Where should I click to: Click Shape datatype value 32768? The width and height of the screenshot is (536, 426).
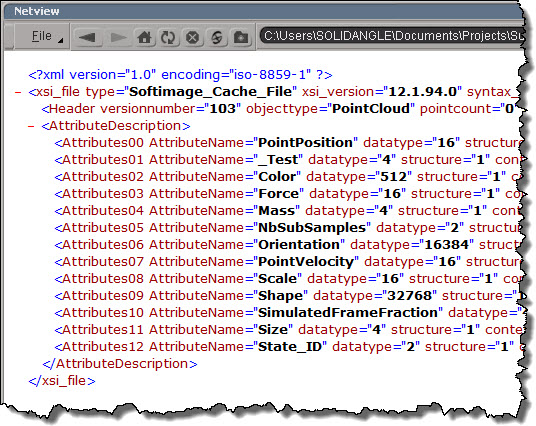409,296
